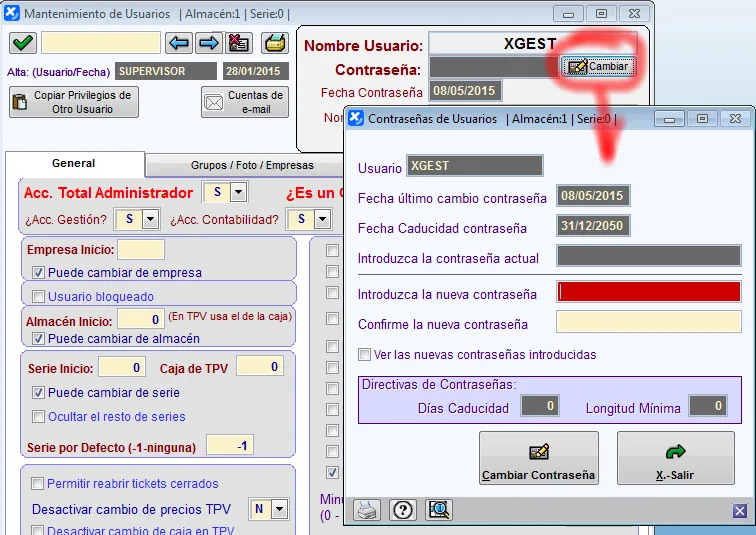Enable Ver las nuevas contraseñas introducidas
Screen dimensions: 756x535
[365, 355]
